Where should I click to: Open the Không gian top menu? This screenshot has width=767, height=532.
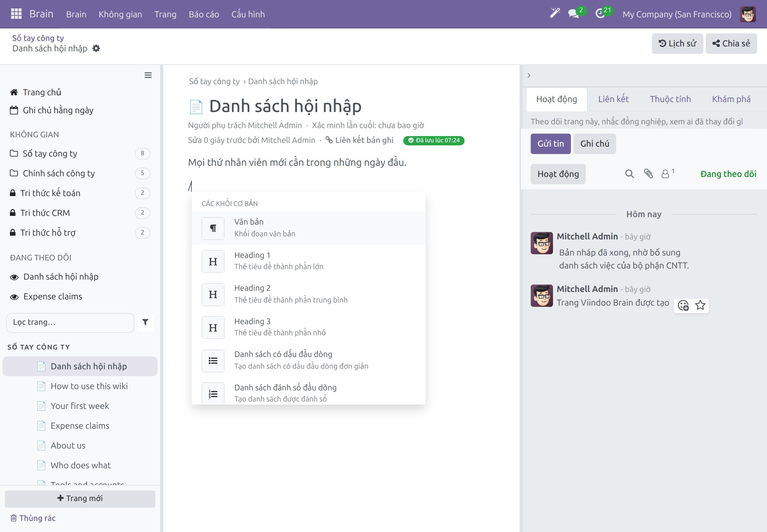click(120, 14)
